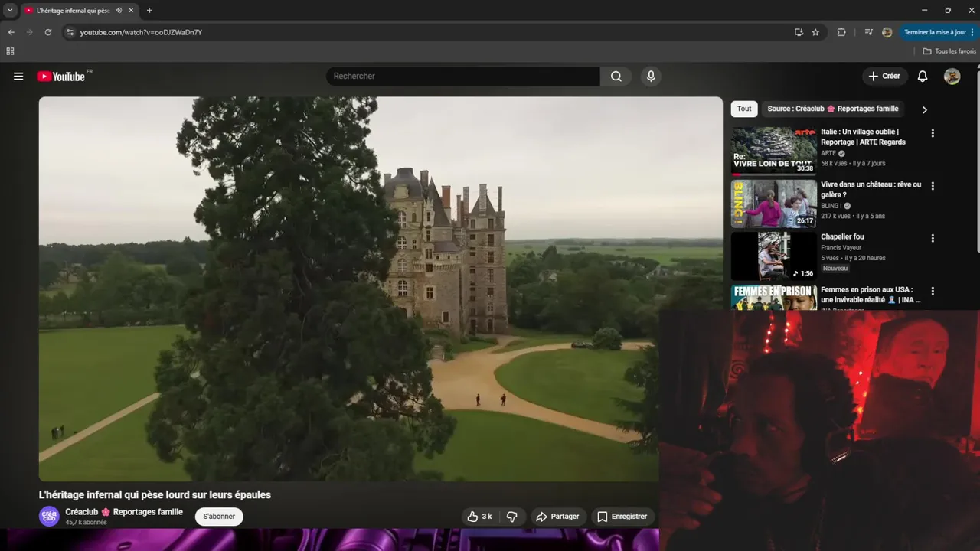
Task: Subscribe with the S'abonner button
Action: 219,517
